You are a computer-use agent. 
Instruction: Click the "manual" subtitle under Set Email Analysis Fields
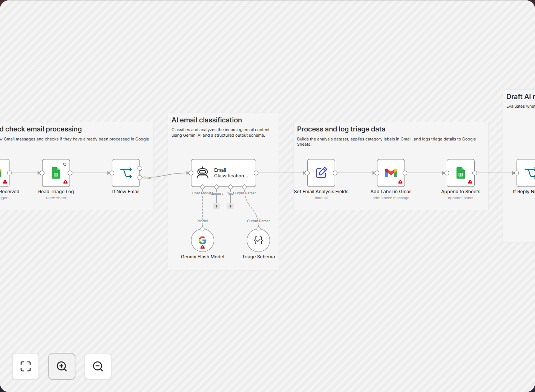tap(321, 198)
